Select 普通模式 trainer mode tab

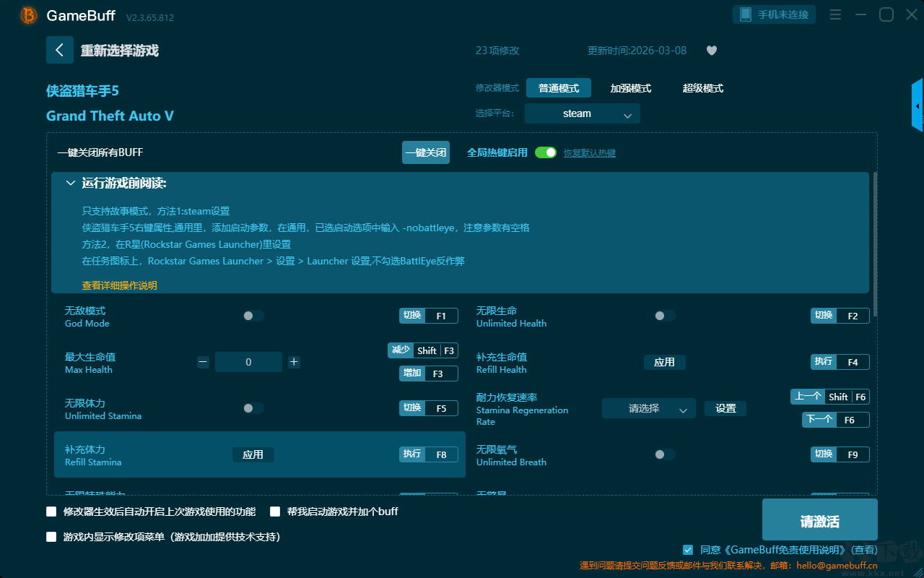pyautogui.click(x=559, y=88)
